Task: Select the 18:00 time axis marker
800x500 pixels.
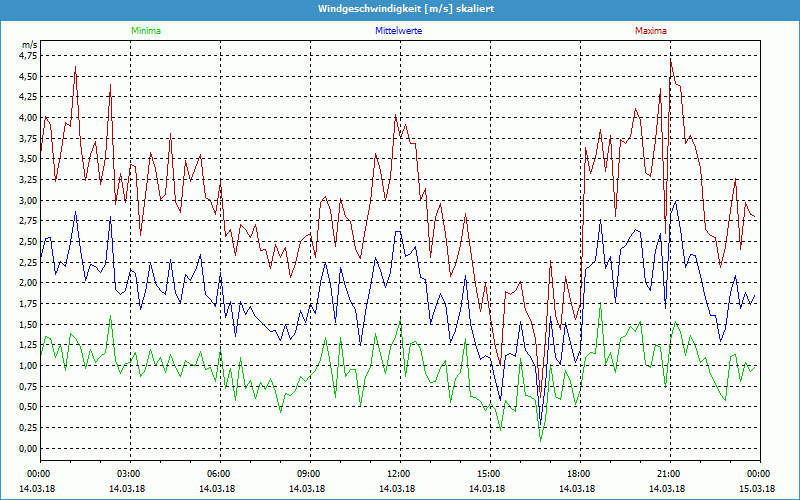Action: point(579,474)
